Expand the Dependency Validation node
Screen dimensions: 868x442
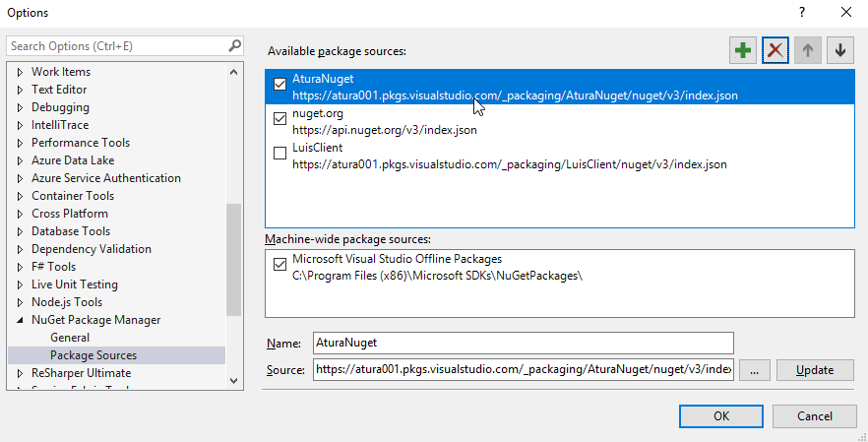coord(20,249)
